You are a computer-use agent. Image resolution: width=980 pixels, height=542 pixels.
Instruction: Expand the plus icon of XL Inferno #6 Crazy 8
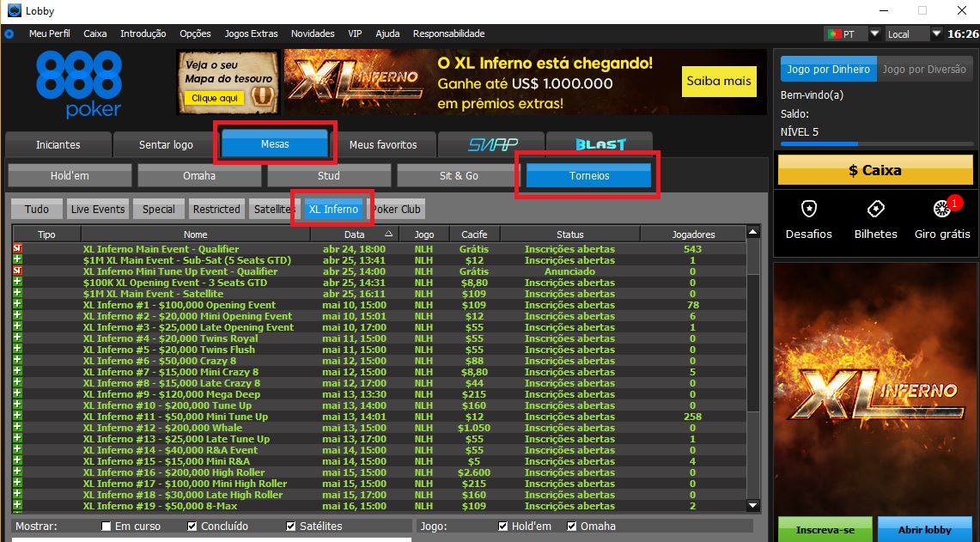click(17, 361)
